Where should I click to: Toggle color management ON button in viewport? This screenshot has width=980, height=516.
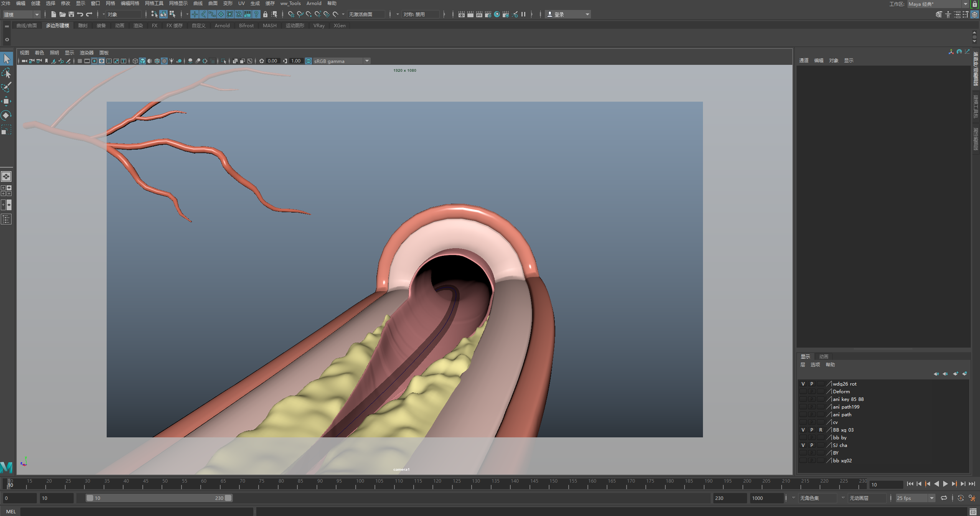[309, 61]
